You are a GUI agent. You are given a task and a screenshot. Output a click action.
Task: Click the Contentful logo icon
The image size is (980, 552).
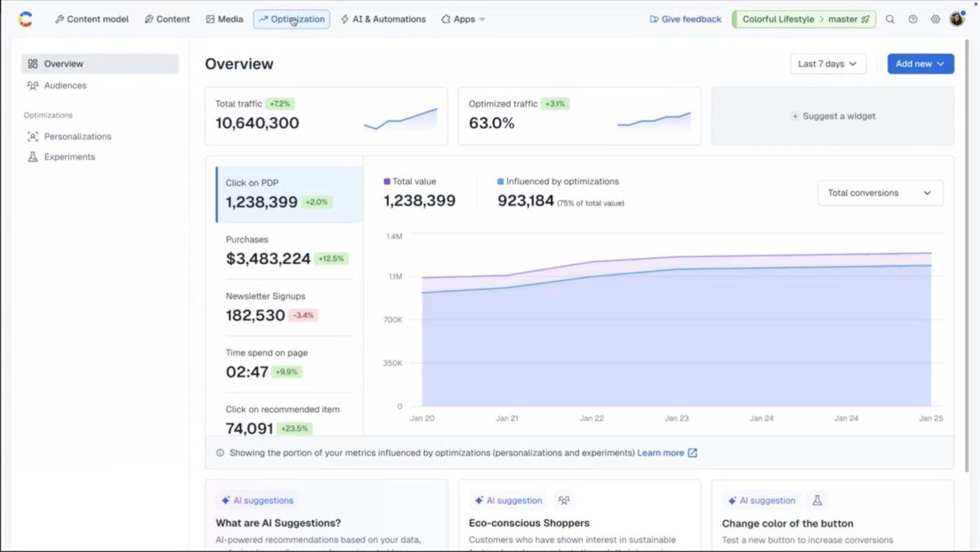(x=25, y=19)
